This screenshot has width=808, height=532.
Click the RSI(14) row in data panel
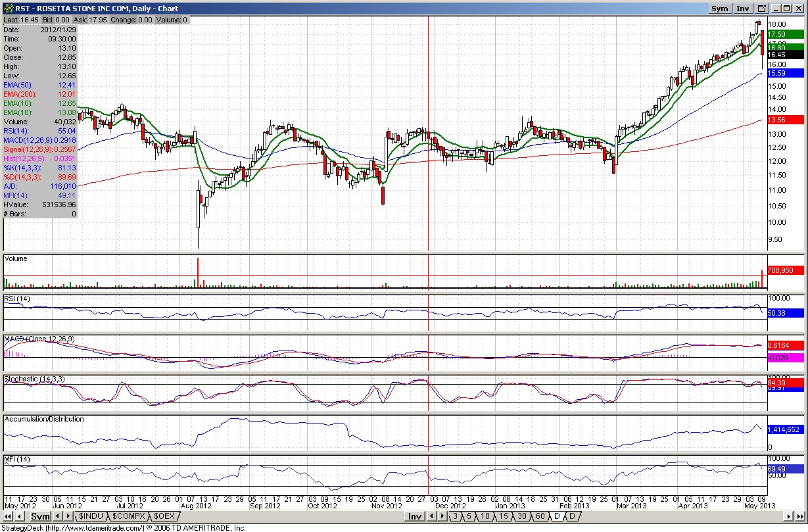[40, 131]
